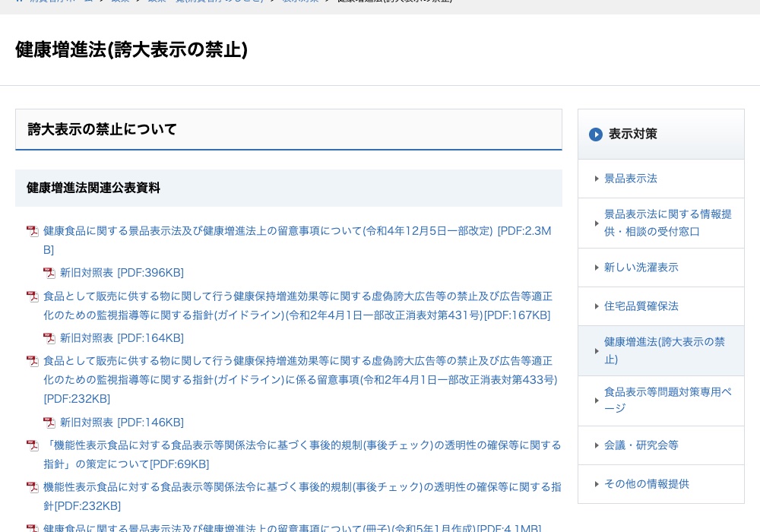Image resolution: width=760 pixels, height=532 pixels.
Task: Select 住宅品質確保法 in sidebar
Action: pyautogui.click(x=641, y=306)
